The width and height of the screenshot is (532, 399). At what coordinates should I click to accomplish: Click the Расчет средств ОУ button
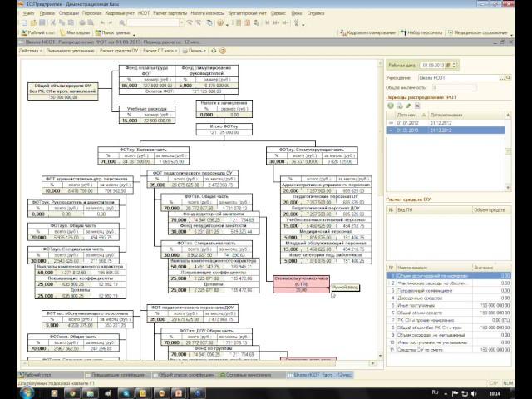click(119, 51)
